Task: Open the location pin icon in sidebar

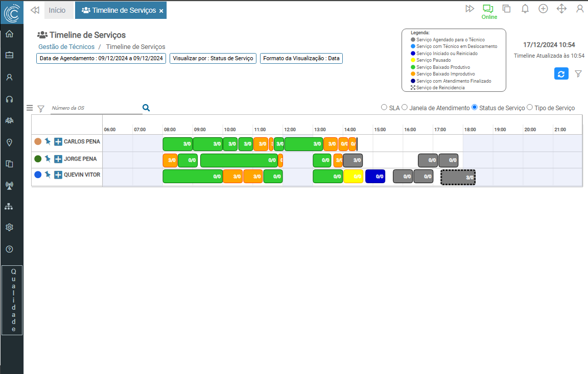Action: coord(9,142)
